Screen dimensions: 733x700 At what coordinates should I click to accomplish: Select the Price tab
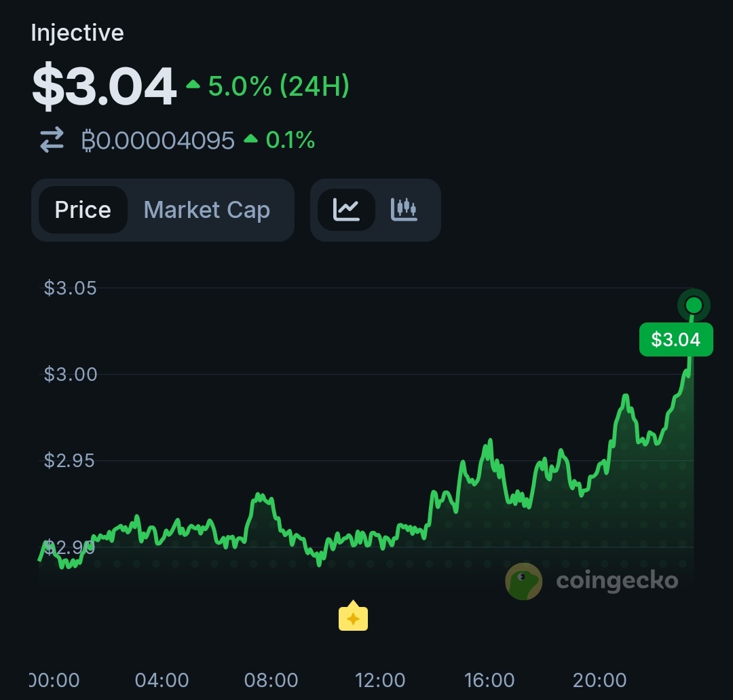83,210
